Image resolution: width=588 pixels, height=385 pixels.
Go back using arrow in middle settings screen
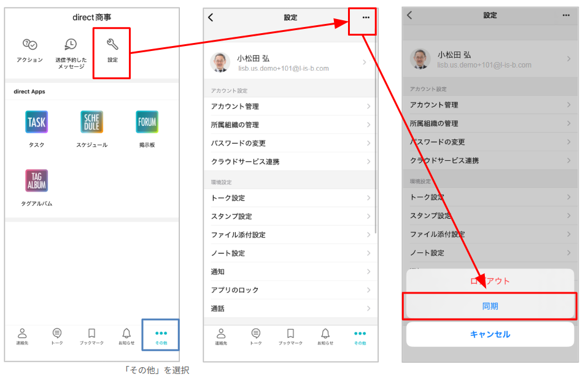coord(211,17)
